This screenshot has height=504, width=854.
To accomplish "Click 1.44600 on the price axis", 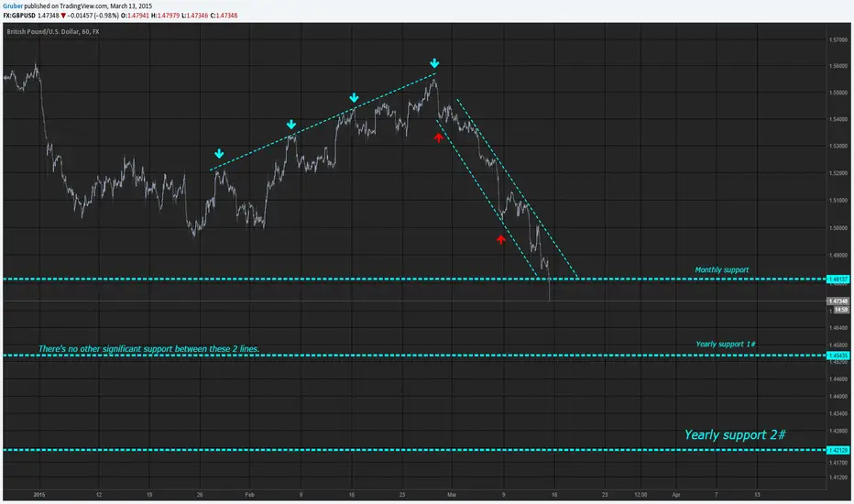I will tap(838, 378).
